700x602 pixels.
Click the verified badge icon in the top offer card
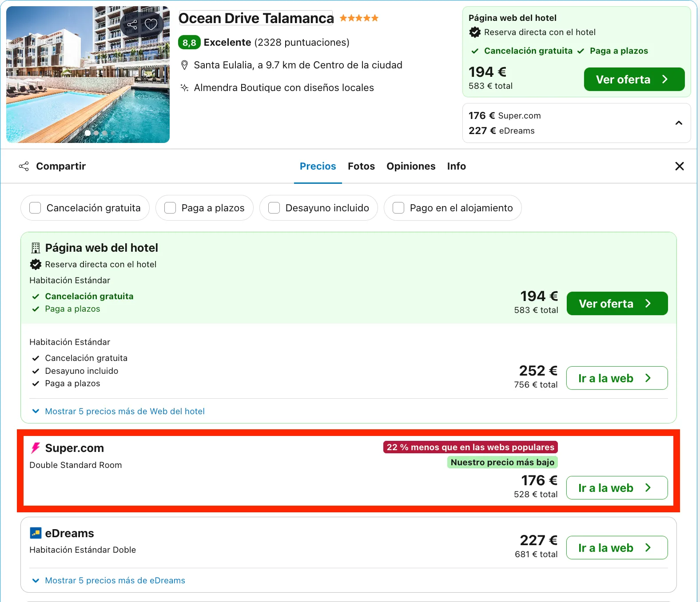[x=475, y=32]
